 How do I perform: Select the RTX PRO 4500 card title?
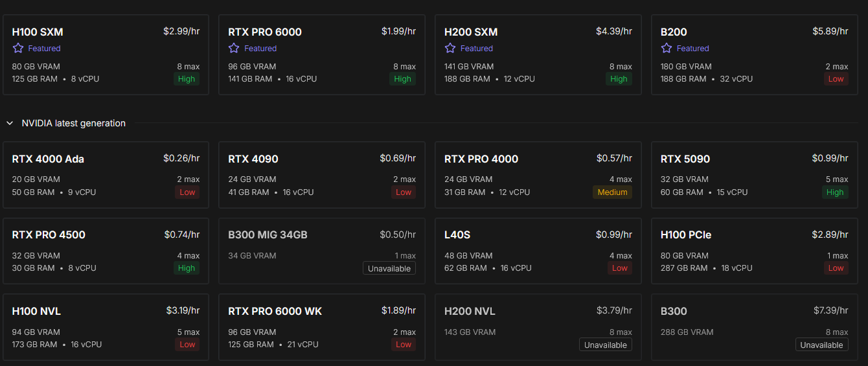click(49, 234)
